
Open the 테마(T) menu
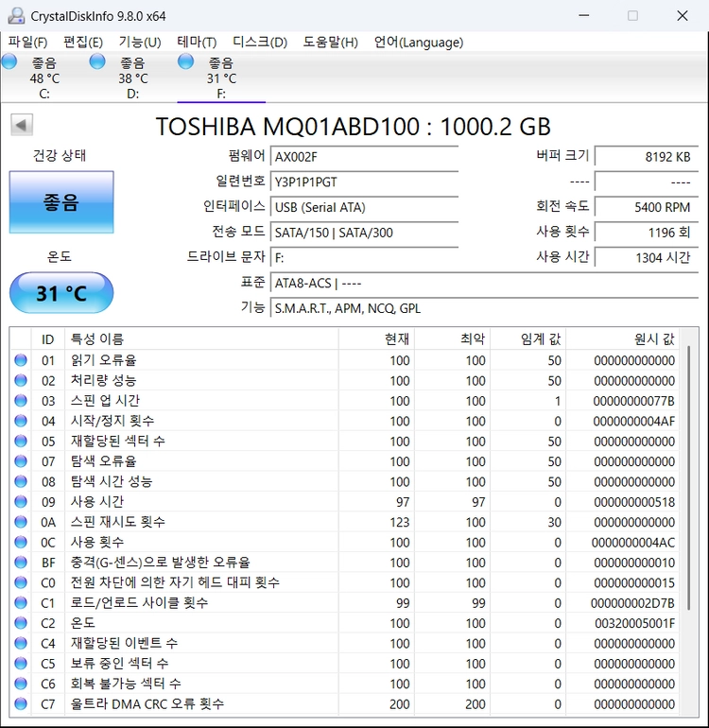[x=197, y=43]
